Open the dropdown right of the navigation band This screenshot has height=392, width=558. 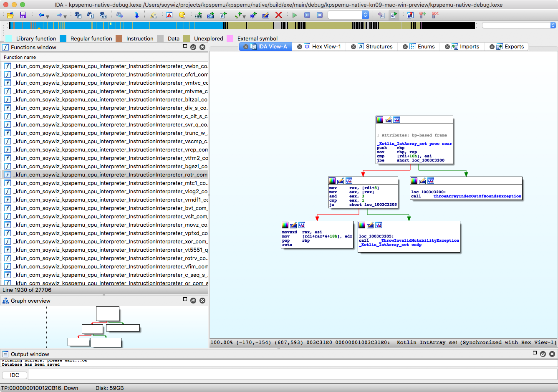coord(553,25)
